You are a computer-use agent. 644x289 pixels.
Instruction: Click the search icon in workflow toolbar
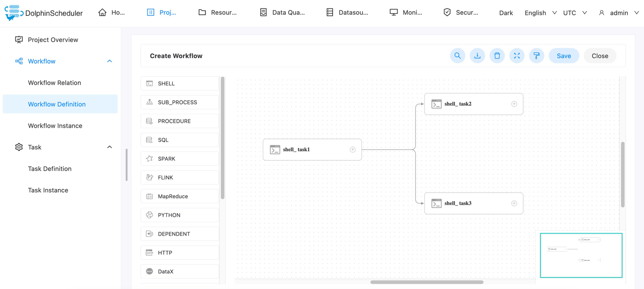(x=457, y=56)
